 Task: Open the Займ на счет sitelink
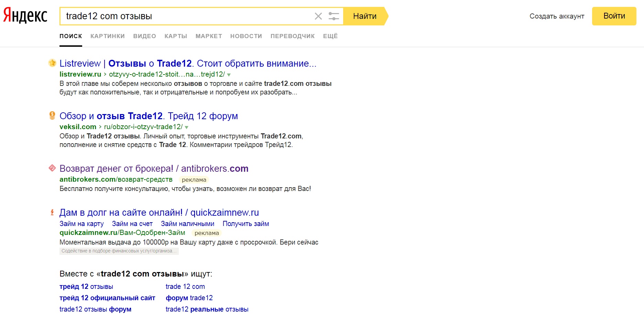[x=132, y=224]
